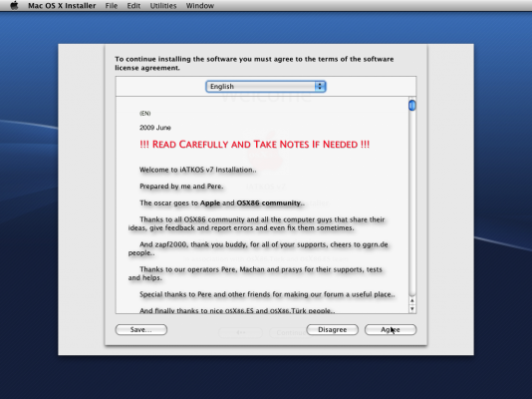Click the 2009 June date text
This screenshot has width=532, height=399.
[x=155, y=128]
